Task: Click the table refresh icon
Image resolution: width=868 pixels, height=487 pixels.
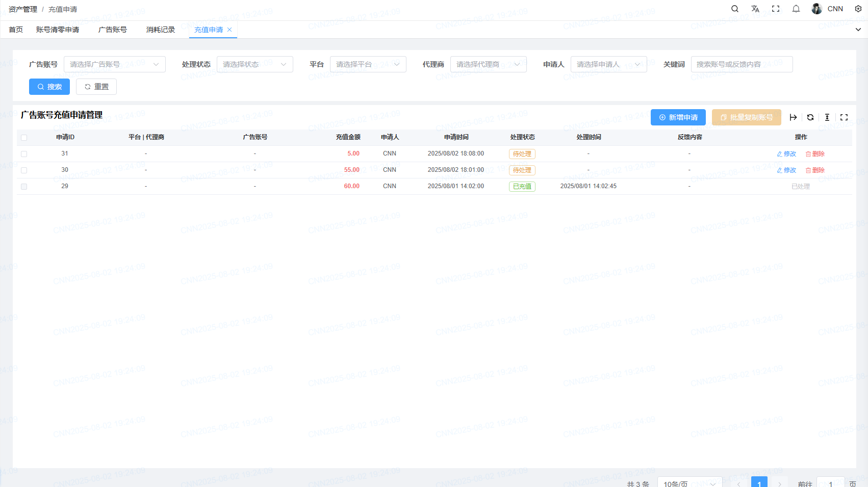Action: tap(810, 117)
